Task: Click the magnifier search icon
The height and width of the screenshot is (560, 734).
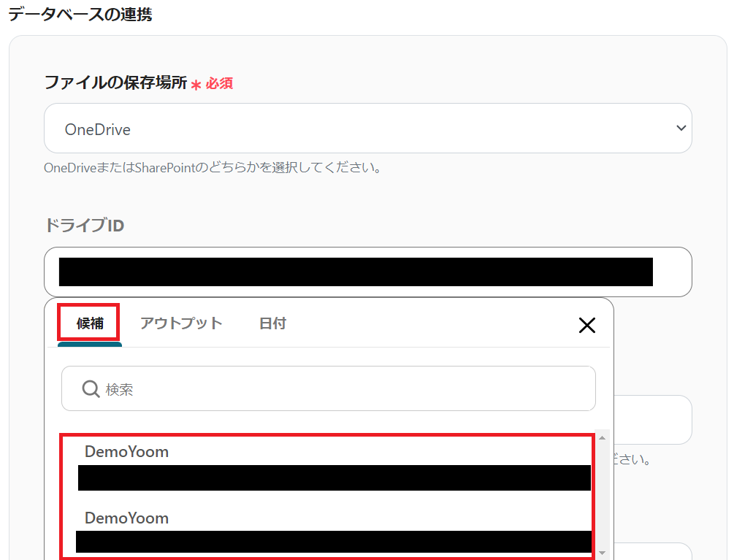Action: [x=91, y=388]
